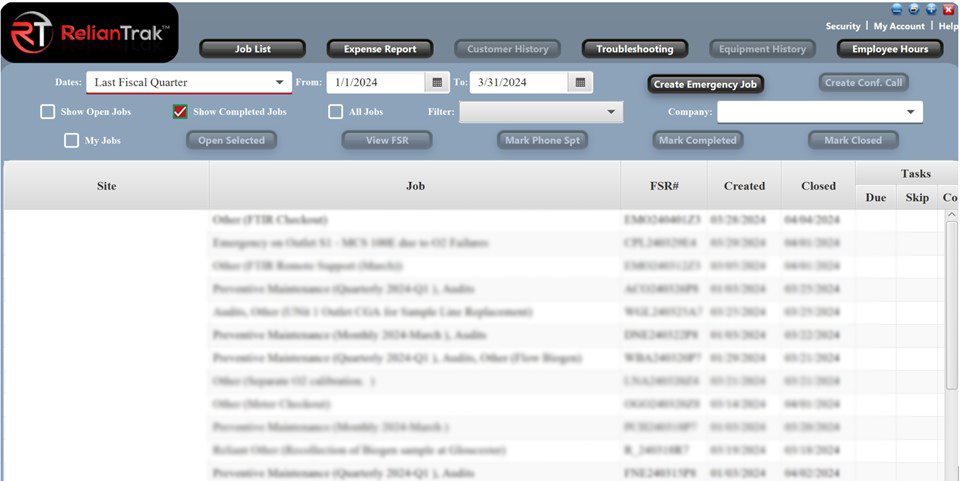The image size is (960, 481).
Task: Open the To date calendar picker
Action: (582, 83)
